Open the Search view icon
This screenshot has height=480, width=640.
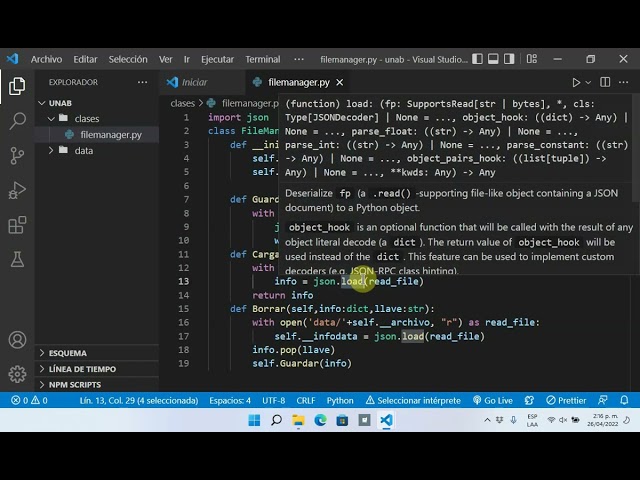pyautogui.click(x=17, y=121)
